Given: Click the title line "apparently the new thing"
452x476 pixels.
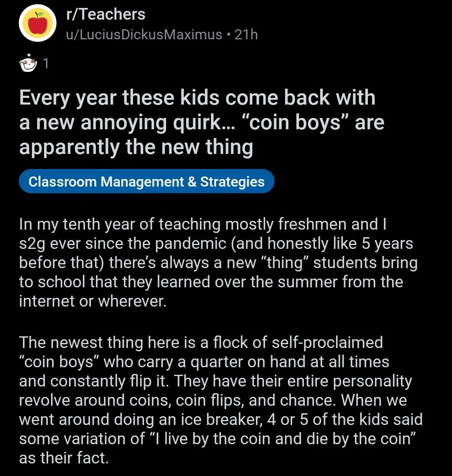Looking at the screenshot, I should (136, 147).
